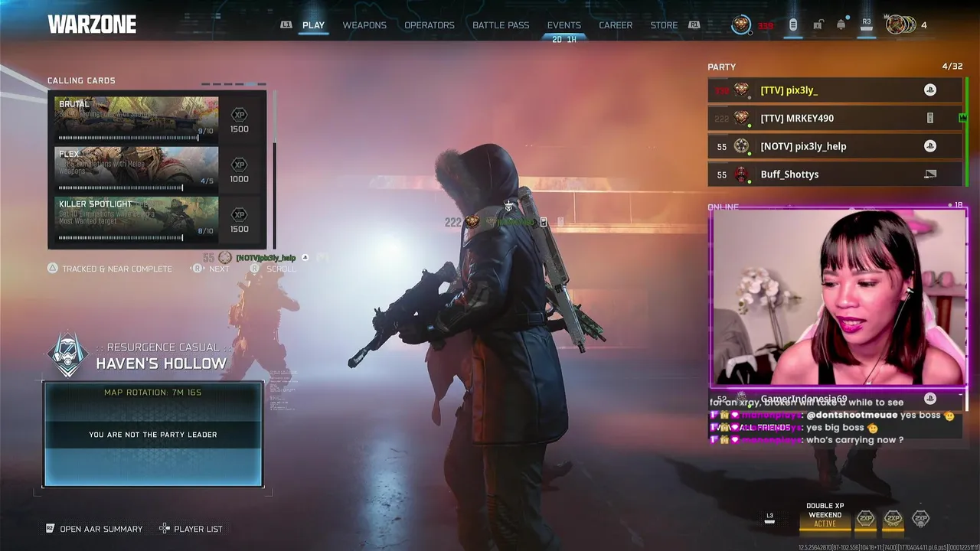Open the menu list icon in top bar

(793, 25)
